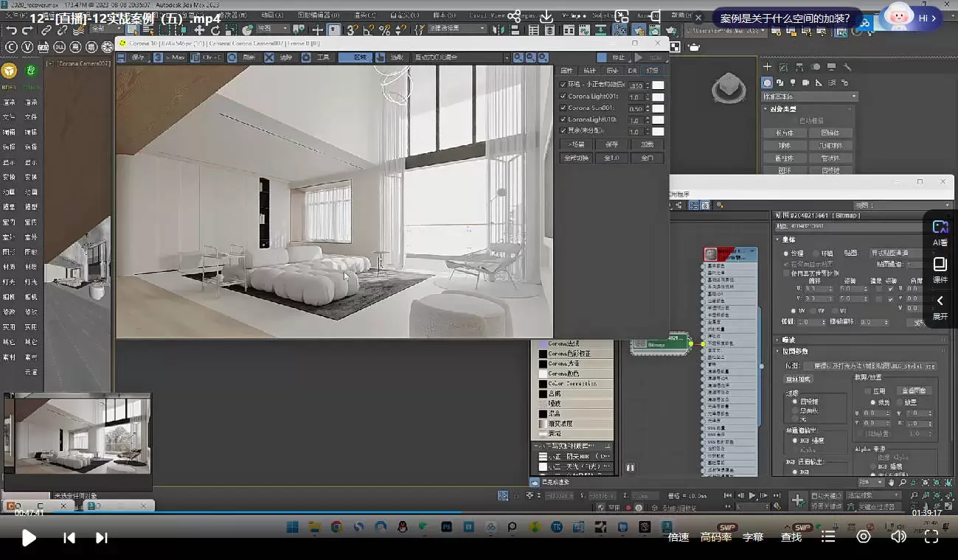Open the 标准基本体 category dropdown
This screenshot has height=560, width=958.
coord(810,97)
